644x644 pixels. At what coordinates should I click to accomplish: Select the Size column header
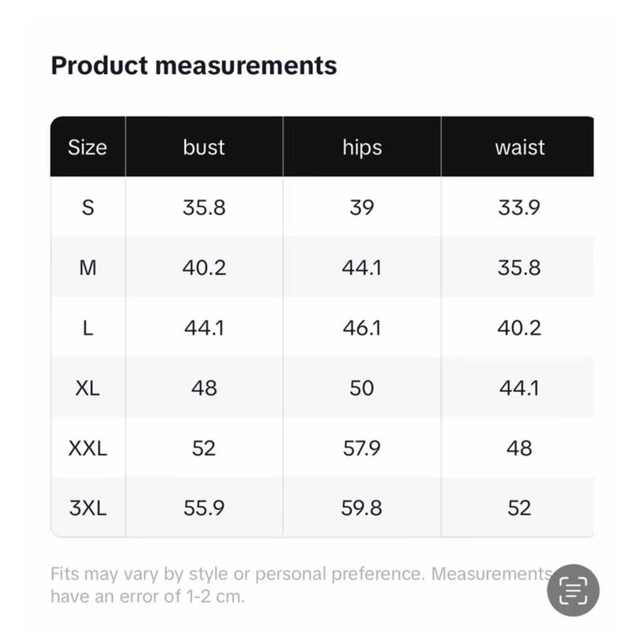tap(88, 147)
